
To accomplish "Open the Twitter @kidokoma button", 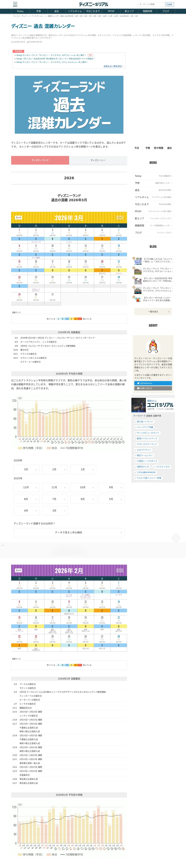I will (153, 383).
